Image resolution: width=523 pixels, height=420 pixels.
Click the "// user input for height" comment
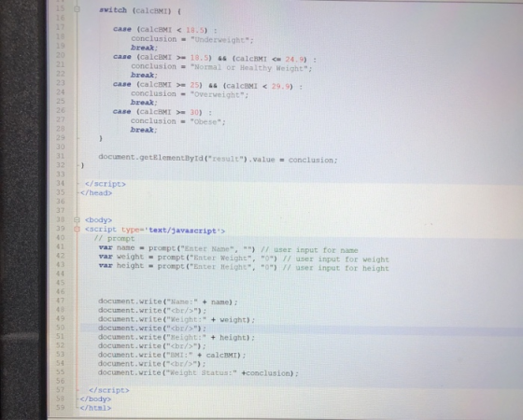coord(336,268)
